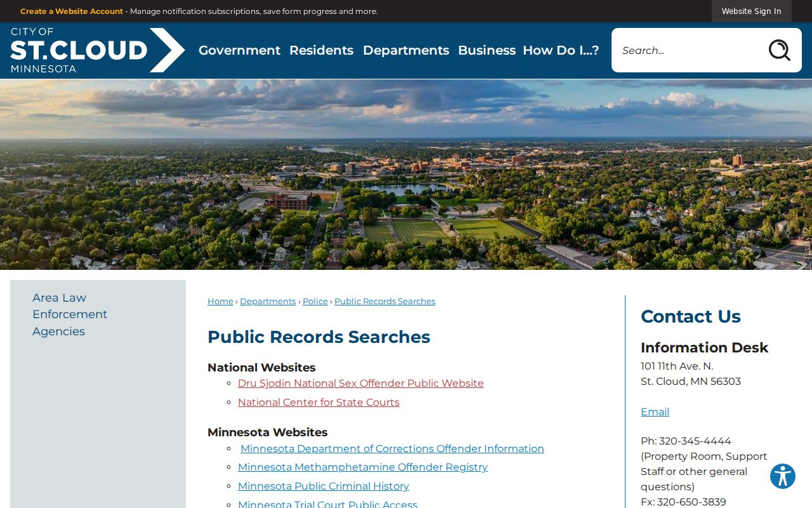Open the accessibility options icon
Image resolution: width=812 pixels, height=508 pixels.
(x=783, y=476)
